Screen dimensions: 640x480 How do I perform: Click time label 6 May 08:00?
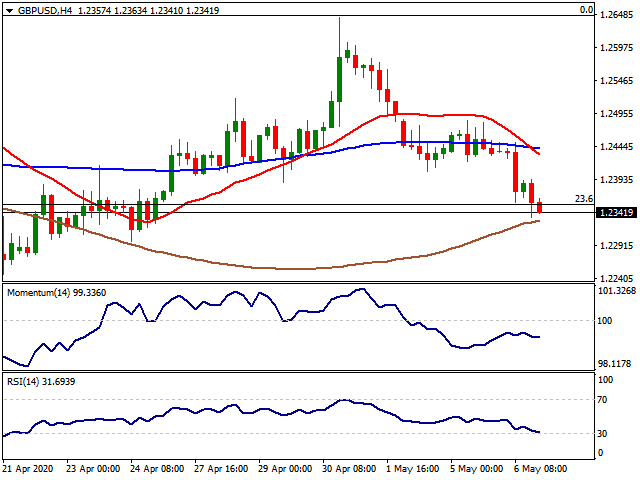click(540, 469)
